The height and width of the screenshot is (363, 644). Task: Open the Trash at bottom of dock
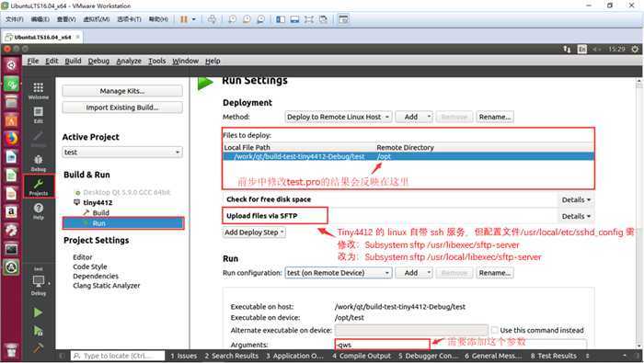point(11,351)
